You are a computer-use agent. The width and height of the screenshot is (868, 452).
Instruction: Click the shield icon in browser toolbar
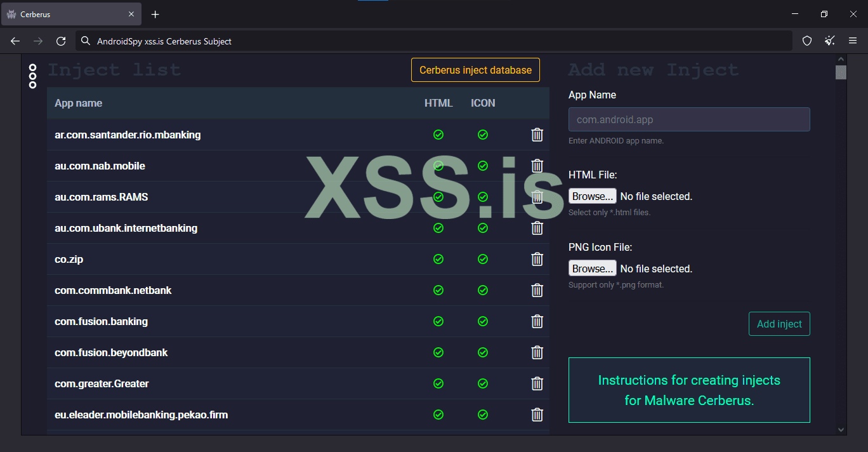coord(807,41)
